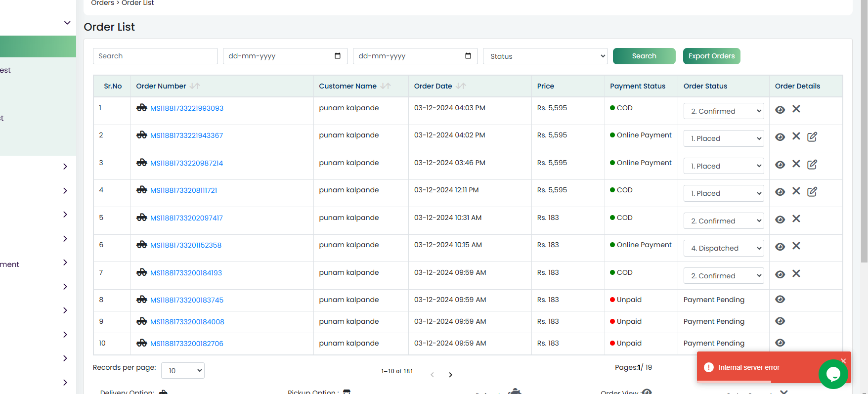Open the first date picker field
This screenshot has height=394, width=868.
click(285, 56)
